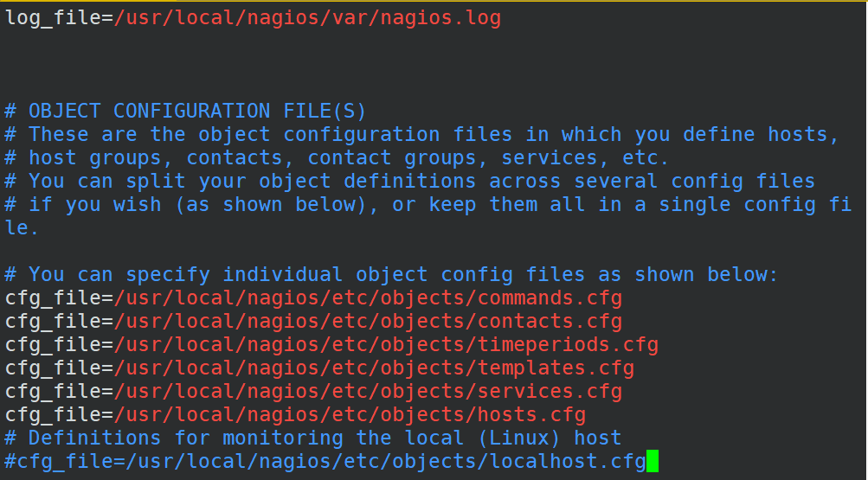Click the '#cfg_file=' prefix on last line

pyautogui.click(x=65, y=461)
